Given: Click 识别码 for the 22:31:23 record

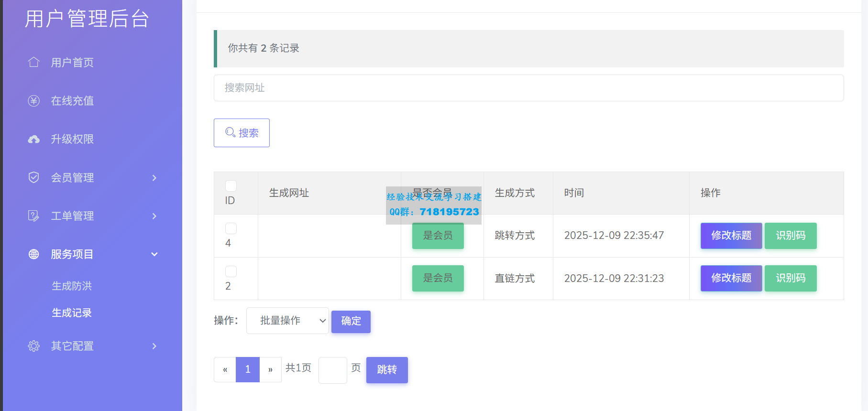Looking at the screenshot, I should pos(791,278).
